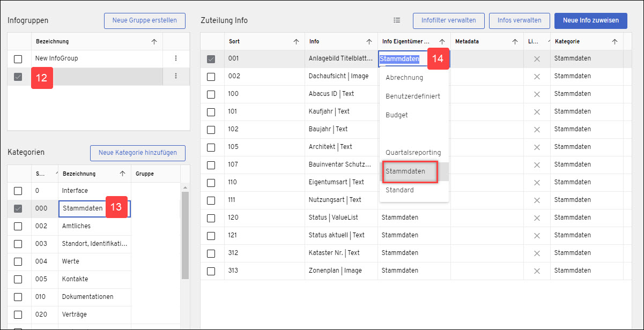Check the New InfoGroup checkbox
The width and height of the screenshot is (644, 330).
point(18,59)
